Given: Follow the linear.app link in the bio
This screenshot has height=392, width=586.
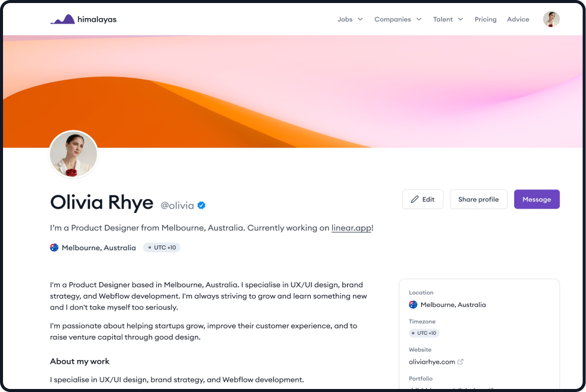Looking at the screenshot, I should click(x=351, y=228).
